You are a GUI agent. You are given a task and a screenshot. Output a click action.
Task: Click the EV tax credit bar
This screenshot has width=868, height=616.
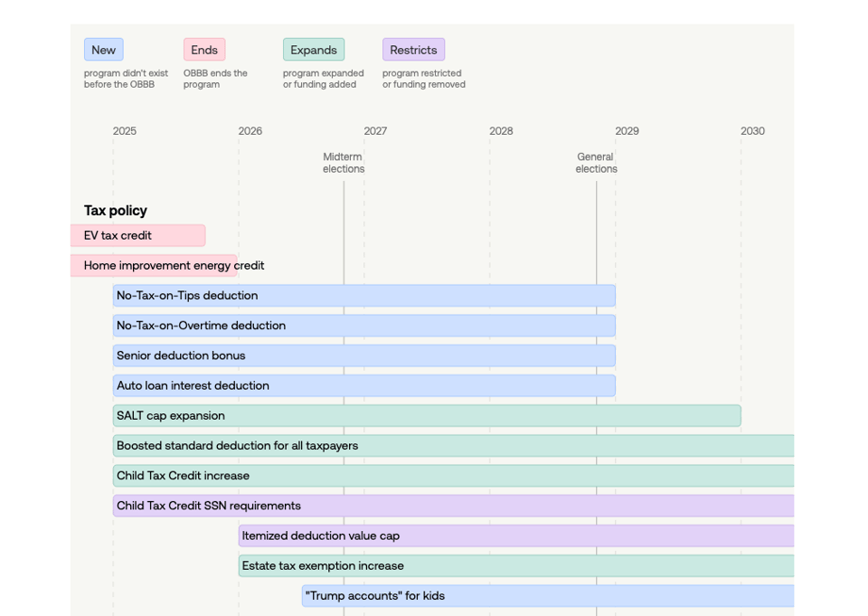(x=137, y=235)
